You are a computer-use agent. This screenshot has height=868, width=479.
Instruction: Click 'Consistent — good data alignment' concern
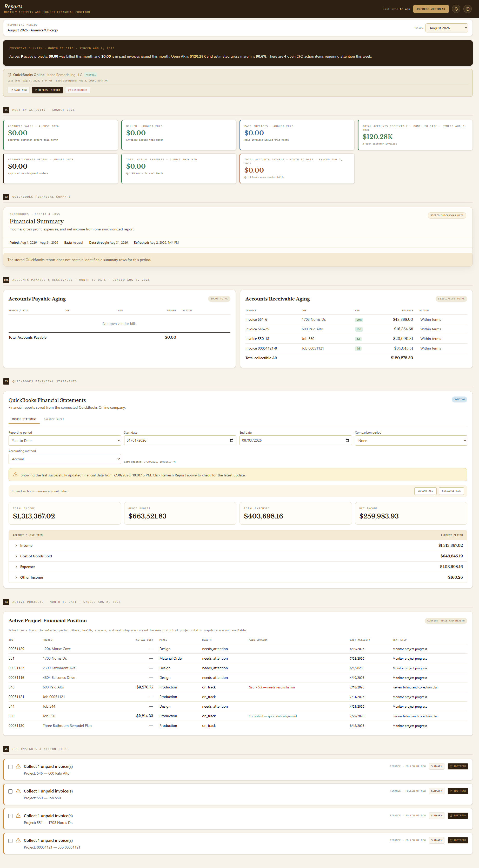coord(273,716)
